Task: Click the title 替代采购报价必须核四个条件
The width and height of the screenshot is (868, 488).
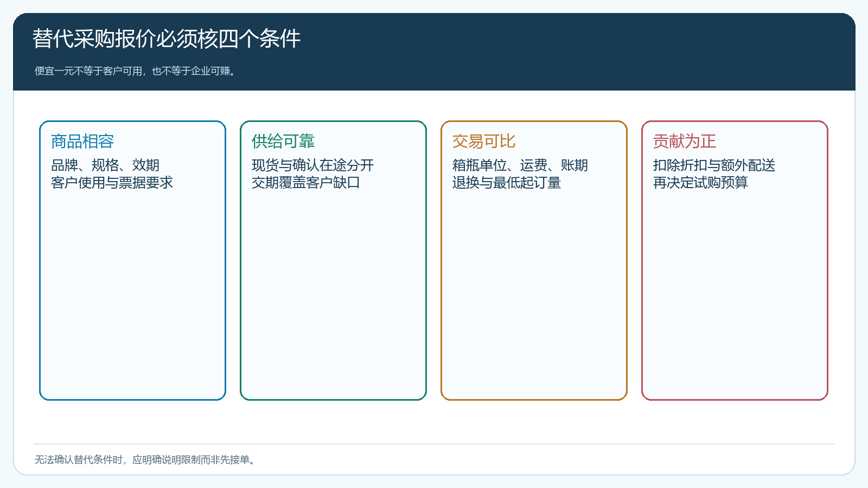Action: (167, 39)
